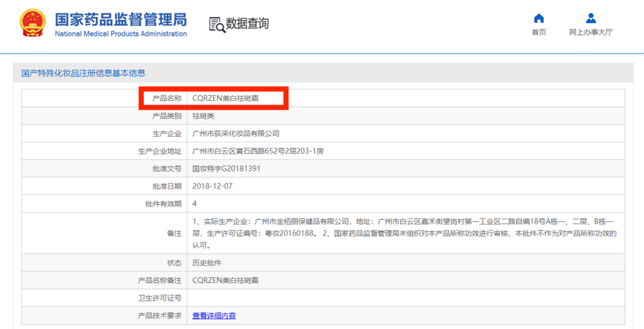Image resolution: width=644 pixels, height=329 pixels.
Task: Click National Medical Products Administration subtitle
Action: point(121,33)
